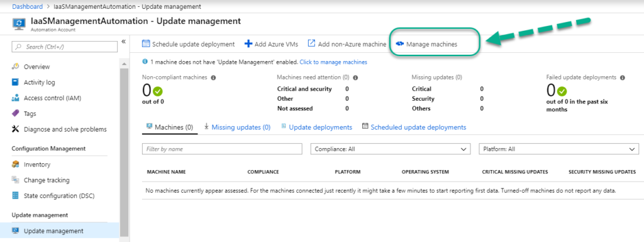Screen dimensions: 644x242
Task: Click the Overview sidebar icon
Action: click(16, 67)
